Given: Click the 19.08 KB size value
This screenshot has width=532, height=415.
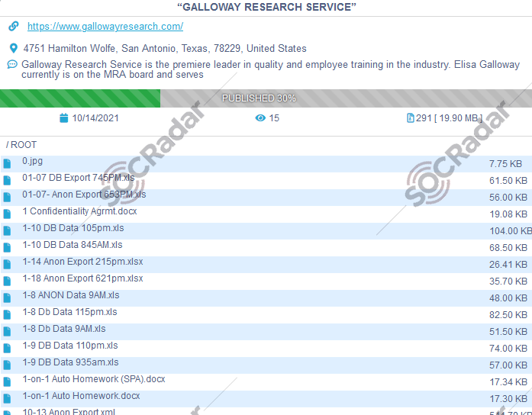Looking at the screenshot, I should click(x=508, y=214).
